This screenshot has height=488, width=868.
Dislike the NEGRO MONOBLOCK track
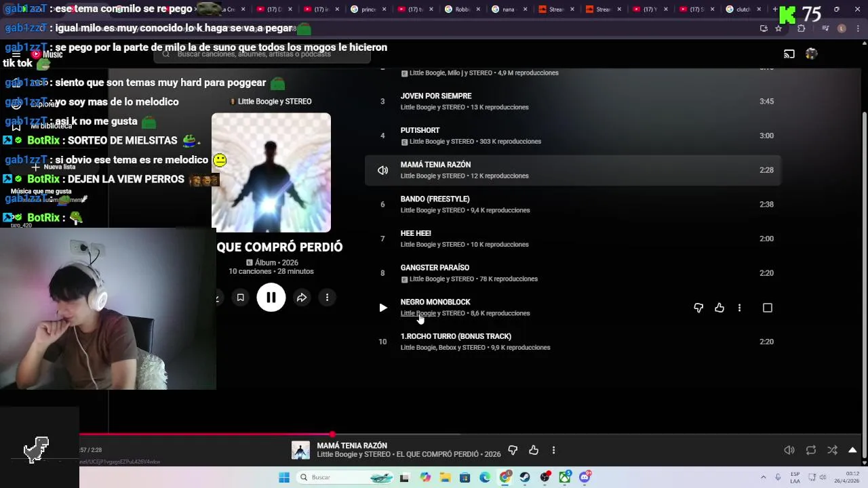(x=698, y=308)
